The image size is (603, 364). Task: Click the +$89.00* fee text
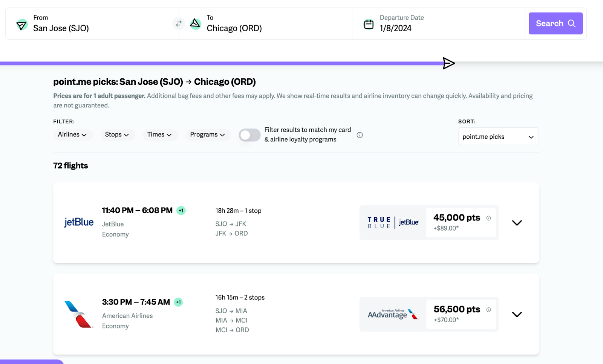[446, 228]
